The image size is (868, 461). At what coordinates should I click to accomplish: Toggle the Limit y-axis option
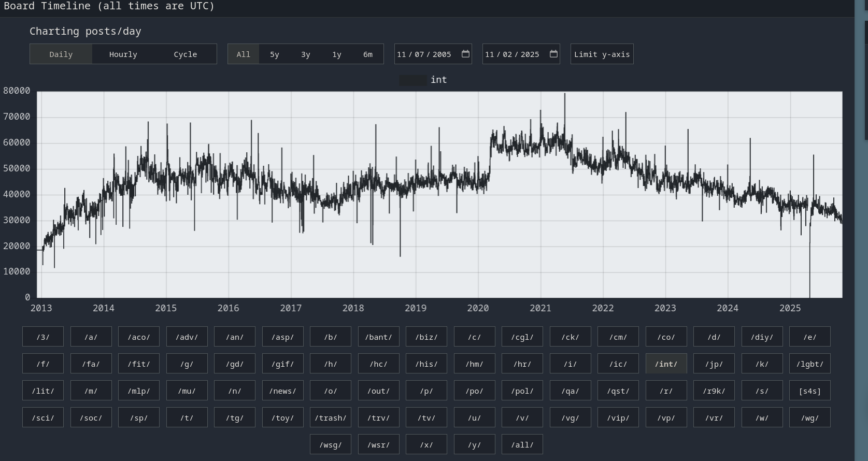(x=602, y=54)
